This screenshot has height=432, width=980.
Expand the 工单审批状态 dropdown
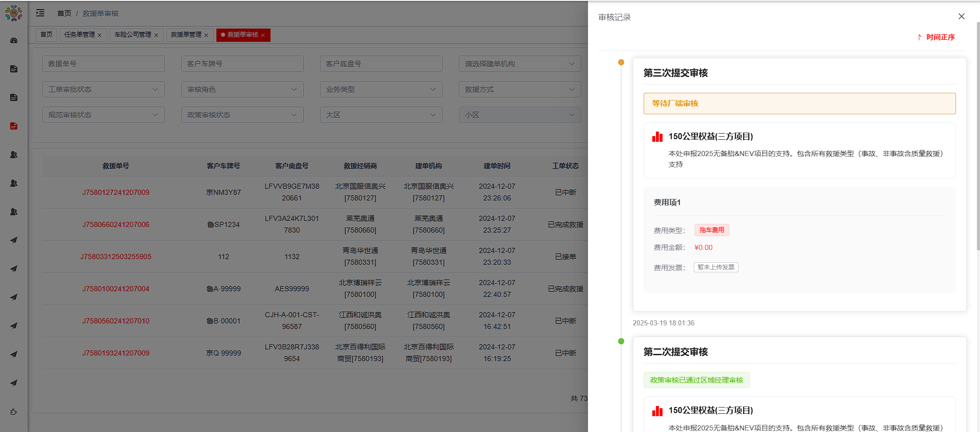pos(104,89)
